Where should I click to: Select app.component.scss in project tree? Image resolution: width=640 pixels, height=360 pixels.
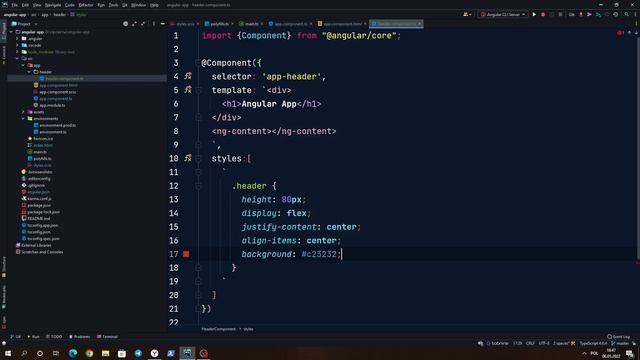pyautogui.click(x=55, y=92)
